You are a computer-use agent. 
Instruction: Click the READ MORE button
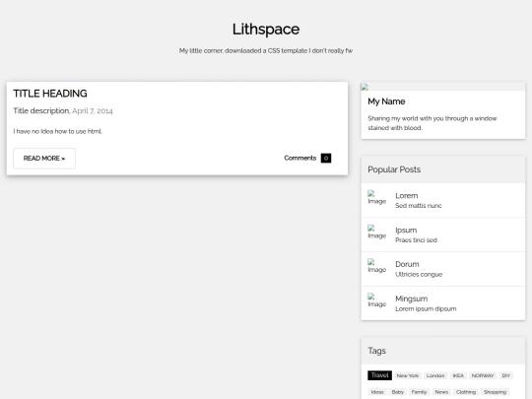[44, 159]
